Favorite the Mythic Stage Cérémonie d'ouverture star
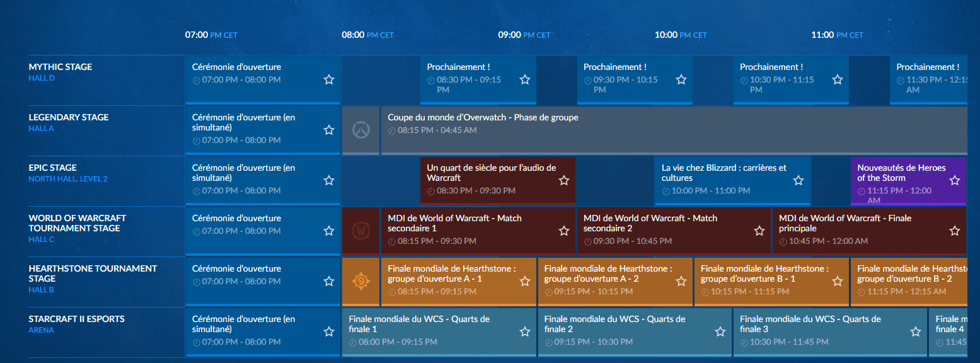 328,79
